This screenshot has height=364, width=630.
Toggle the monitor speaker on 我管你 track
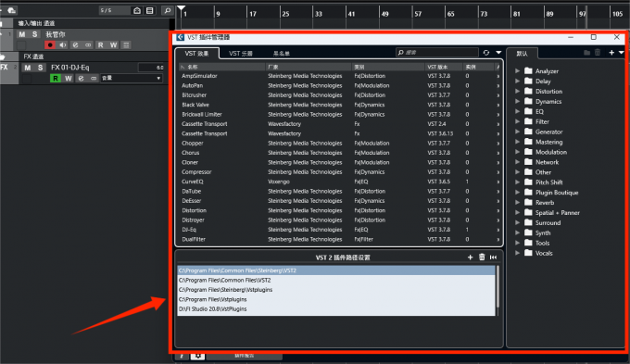63,45
